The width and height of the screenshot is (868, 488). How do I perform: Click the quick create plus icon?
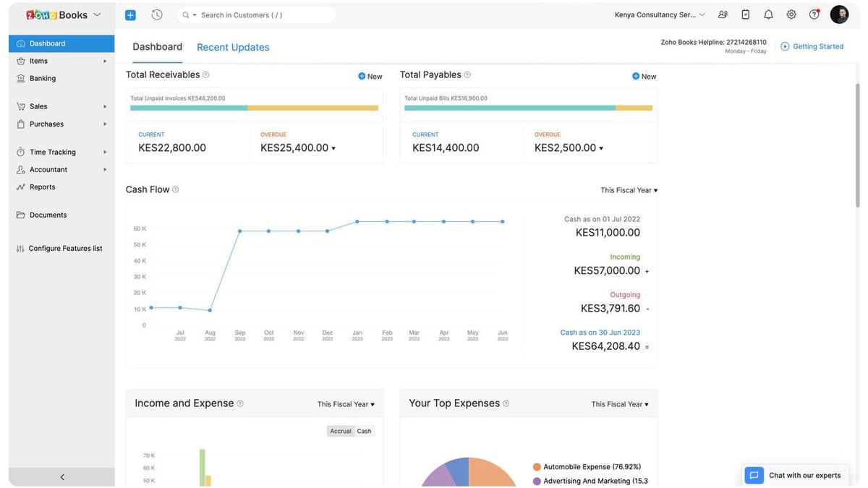(x=130, y=15)
